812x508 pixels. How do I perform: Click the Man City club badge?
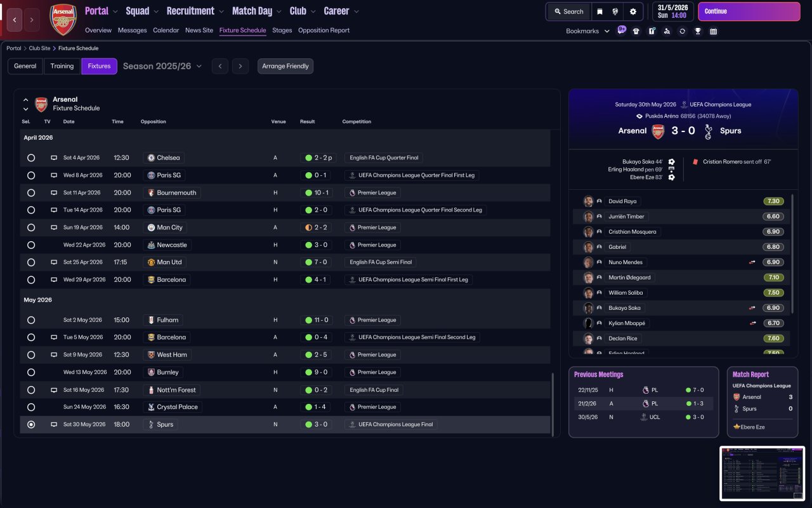pyautogui.click(x=151, y=227)
